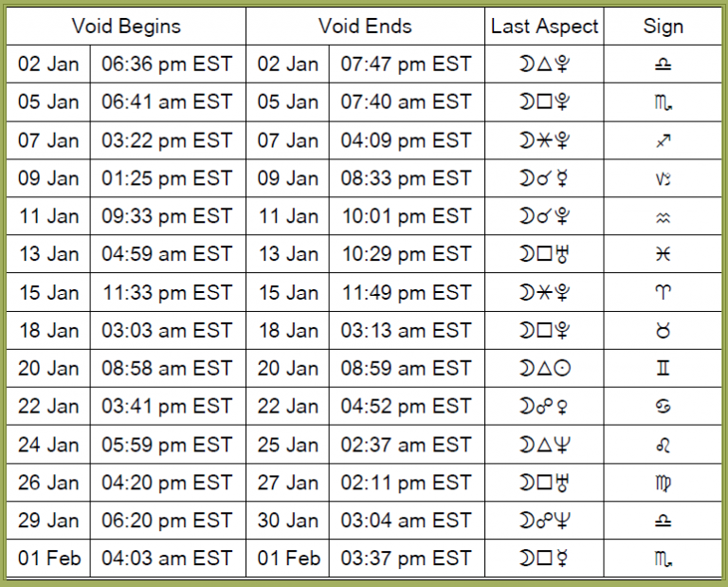
Task: Select the Capricorn sign glyph
Action: pos(663,178)
